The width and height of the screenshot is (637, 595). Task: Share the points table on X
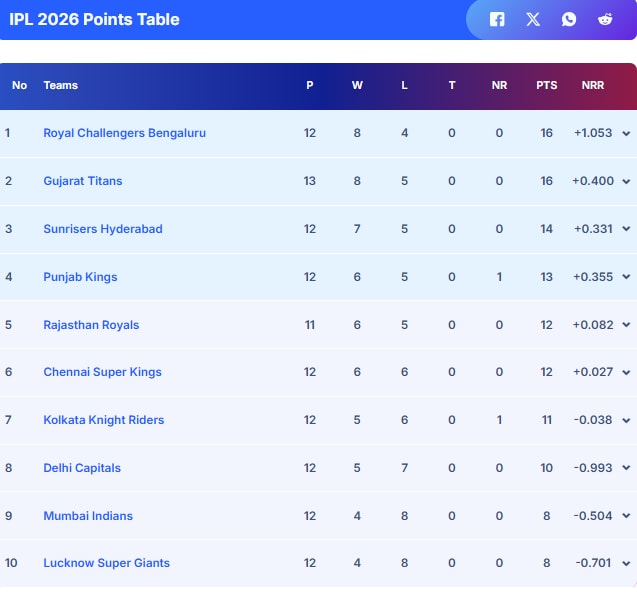(533, 19)
